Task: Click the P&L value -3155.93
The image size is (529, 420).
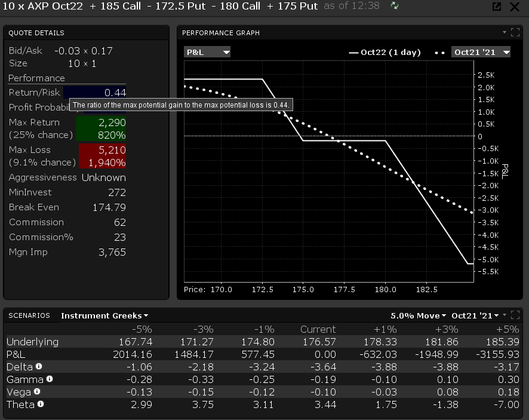Action: coord(497,354)
